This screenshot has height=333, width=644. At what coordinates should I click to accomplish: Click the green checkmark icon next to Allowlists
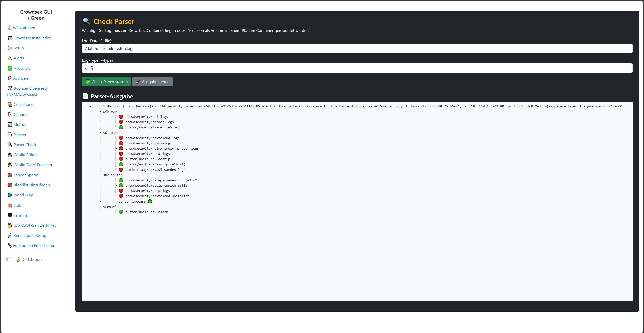10,68
